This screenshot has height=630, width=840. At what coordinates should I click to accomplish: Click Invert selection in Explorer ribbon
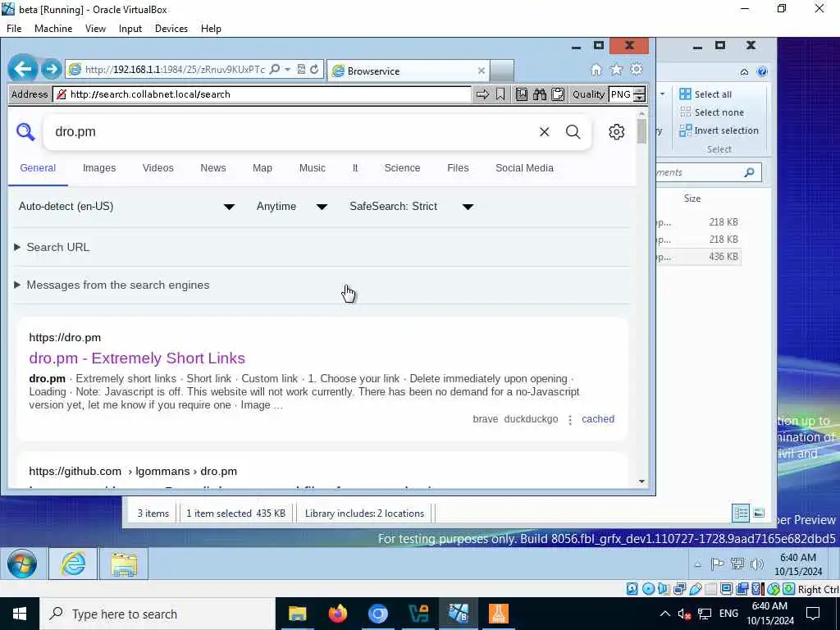719,130
